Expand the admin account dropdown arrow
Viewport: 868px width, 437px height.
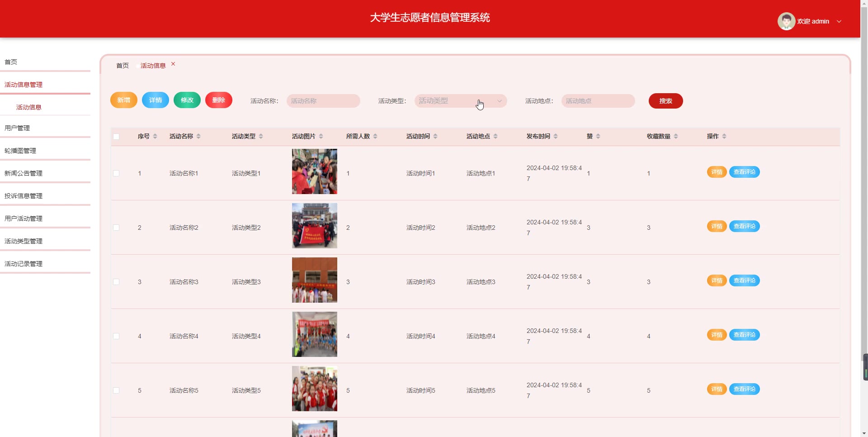[x=839, y=21]
